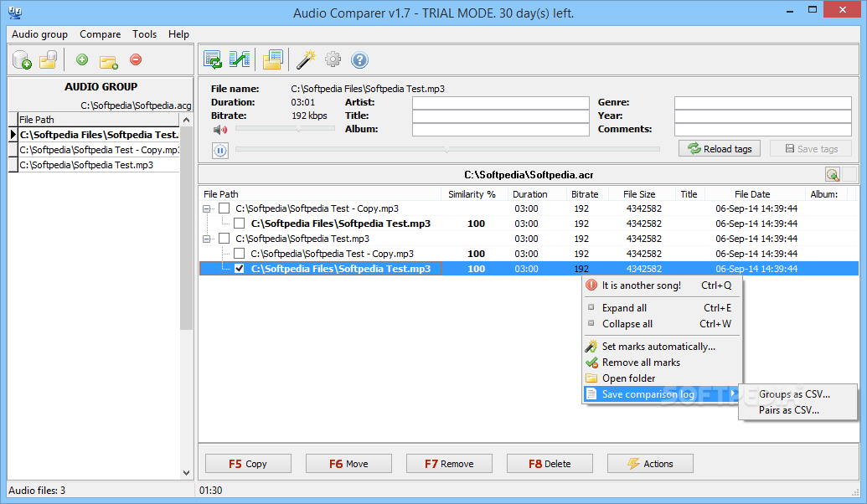Click application icon in title bar
The height and width of the screenshot is (504, 867).
pos(15,12)
